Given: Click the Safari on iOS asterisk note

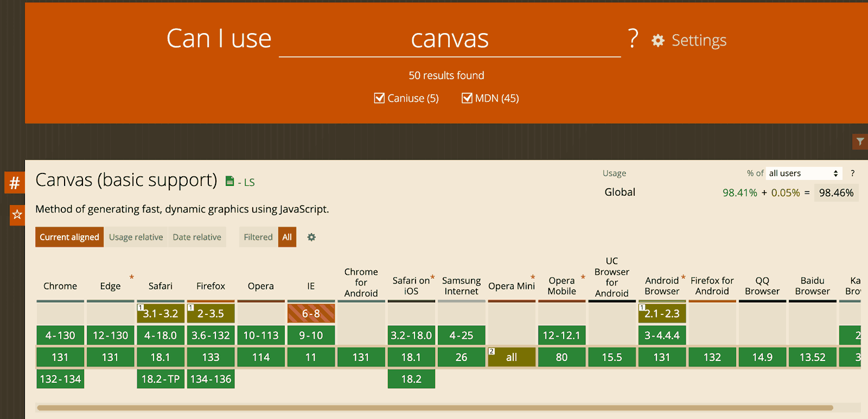Looking at the screenshot, I should [x=432, y=278].
